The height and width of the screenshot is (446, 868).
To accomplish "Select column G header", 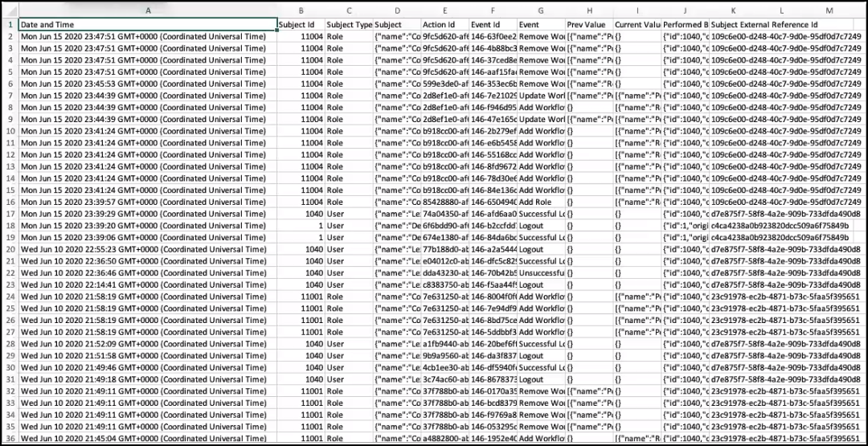I will coord(541,10).
